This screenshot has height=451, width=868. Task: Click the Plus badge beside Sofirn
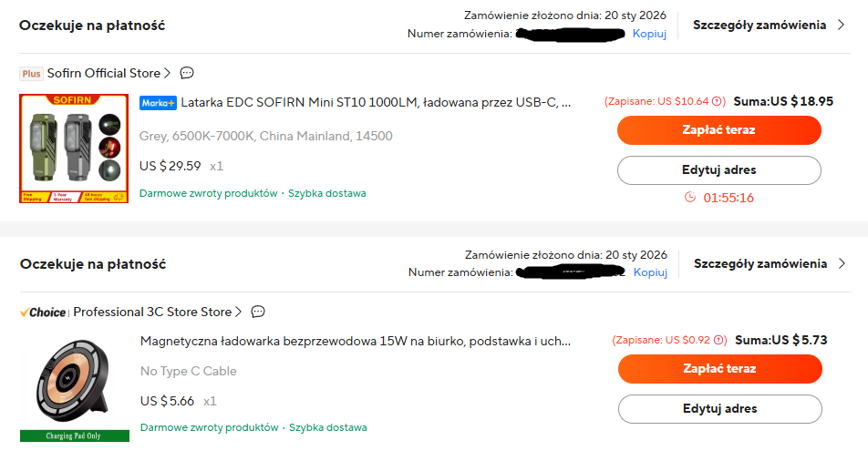click(x=31, y=73)
